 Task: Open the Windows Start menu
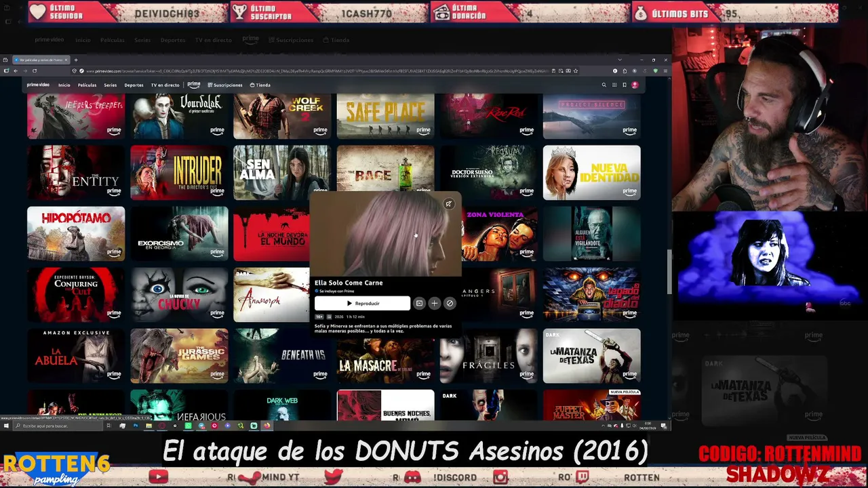(x=5, y=426)
